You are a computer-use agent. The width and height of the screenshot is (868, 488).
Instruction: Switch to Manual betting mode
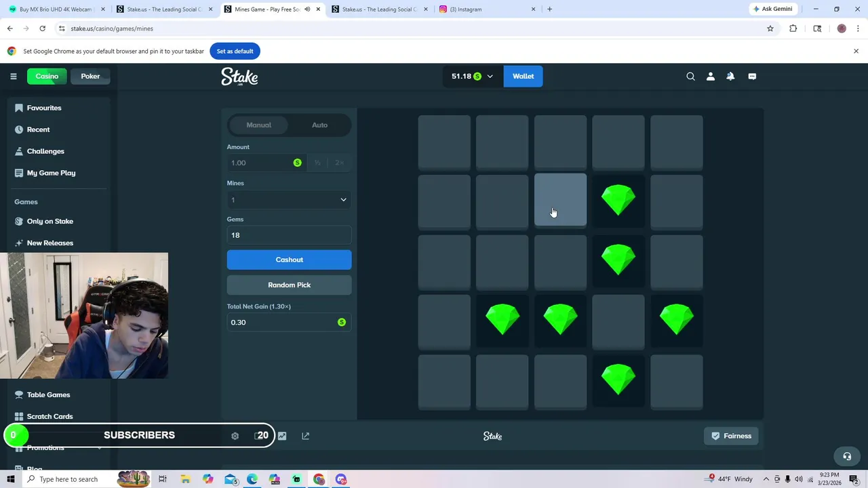258,125
